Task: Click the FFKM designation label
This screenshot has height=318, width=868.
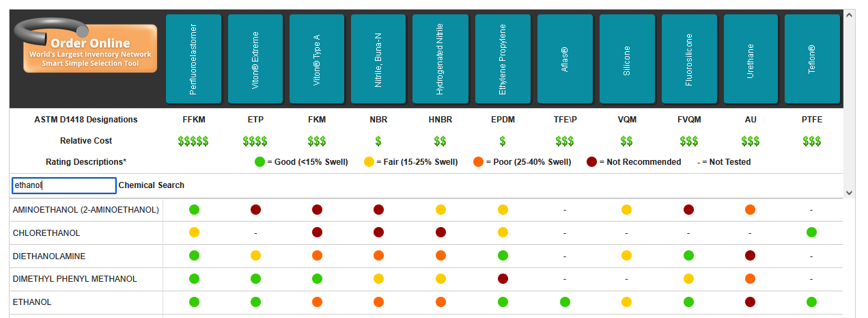Action: pyautogui.click(x=194, y=120)
